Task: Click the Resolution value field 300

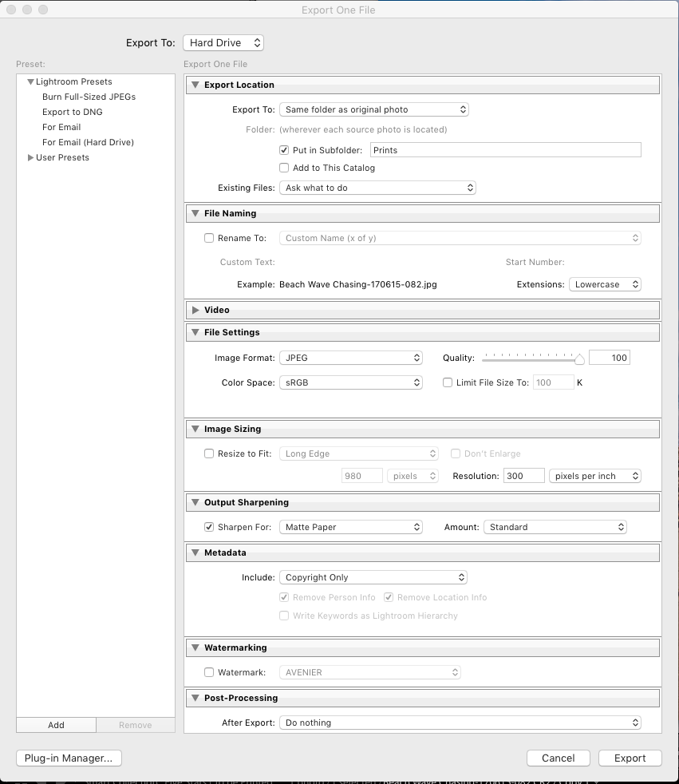Action: (x=523, y=476)
